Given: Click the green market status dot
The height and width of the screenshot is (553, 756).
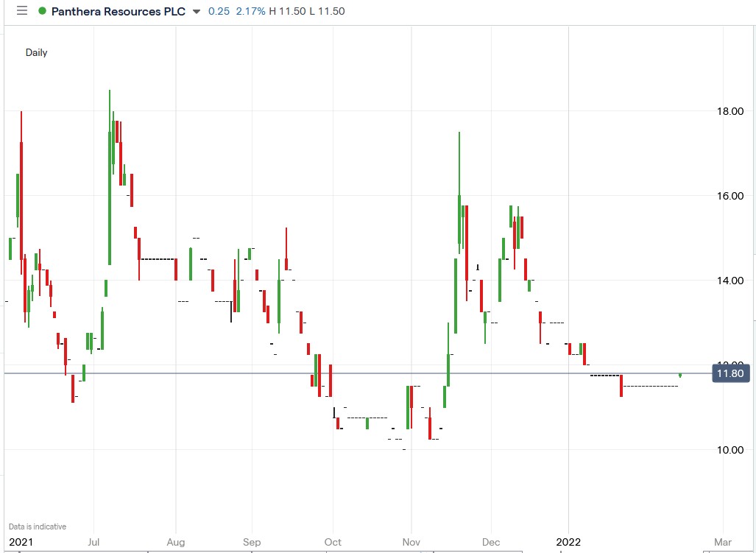Looking at the screenshot, I should click(x=40, y=11).
